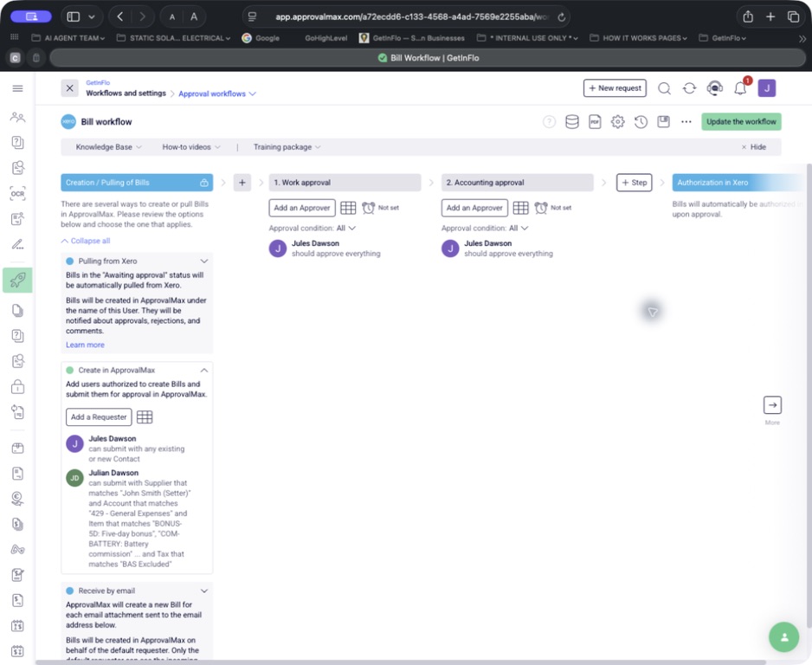The image size is (812, 665).
Task: Click the + Step button
Action: 634,183
